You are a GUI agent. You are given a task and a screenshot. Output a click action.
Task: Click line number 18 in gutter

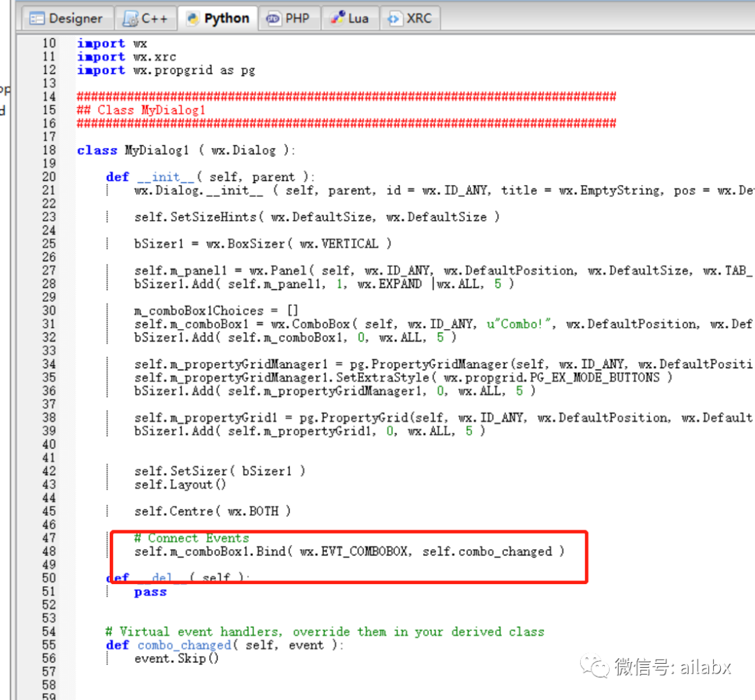pos(49,151)
